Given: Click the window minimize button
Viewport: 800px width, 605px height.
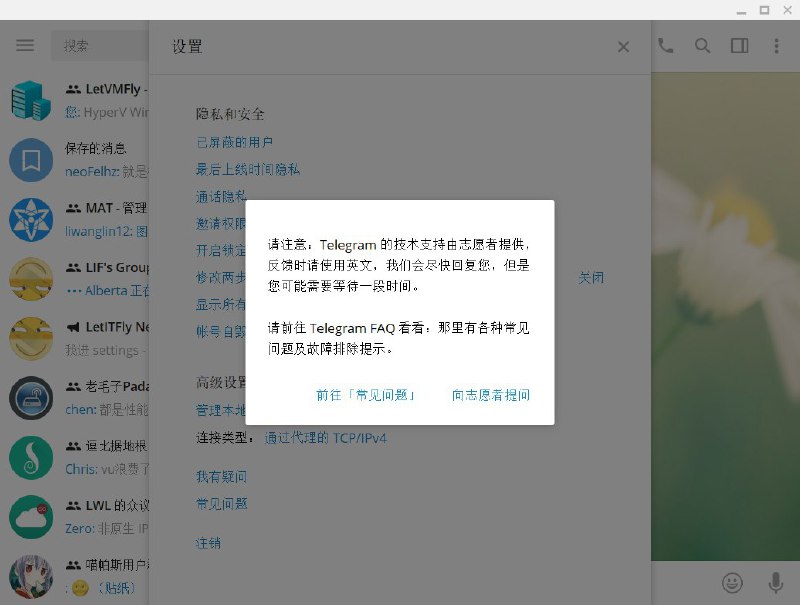Looking at the screenshot, I should point(741,11).
